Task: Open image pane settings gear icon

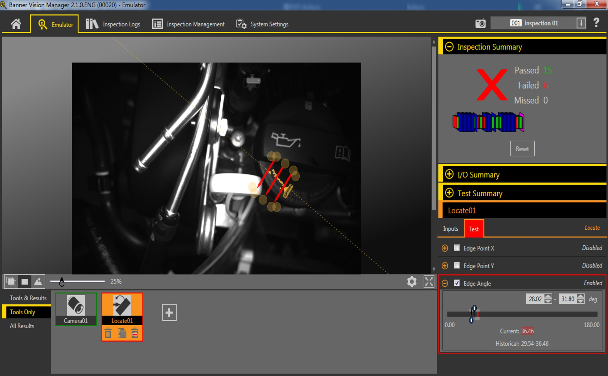Action: tap(412, 281)
